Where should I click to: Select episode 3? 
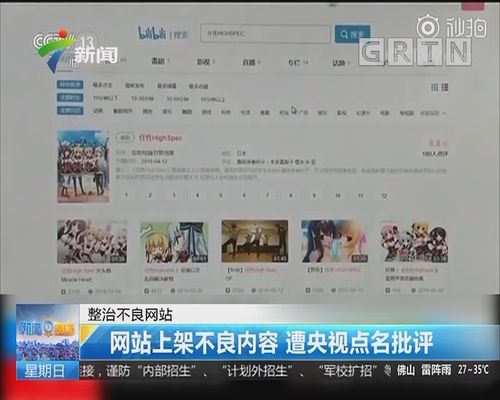tap(174, 195)
